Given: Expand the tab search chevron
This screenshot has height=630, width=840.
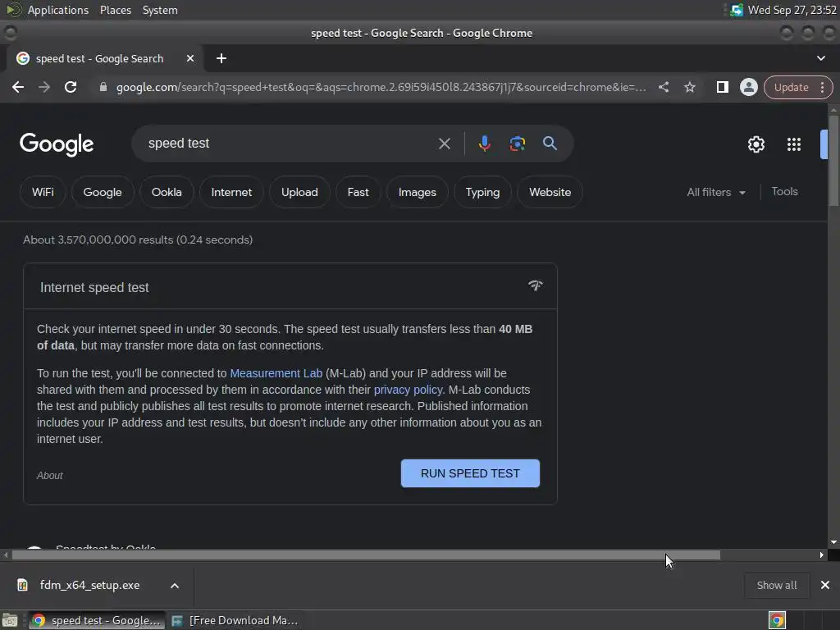Looking at the screenshot, I should pyautogui.click(x=820, y=58).
